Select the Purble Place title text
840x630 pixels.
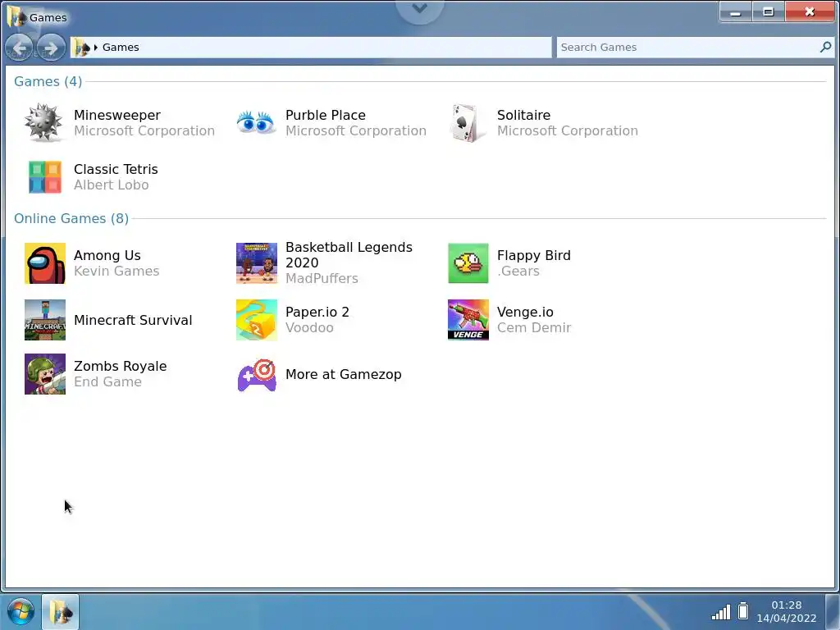pyautogui.click(x=326, y=115)
